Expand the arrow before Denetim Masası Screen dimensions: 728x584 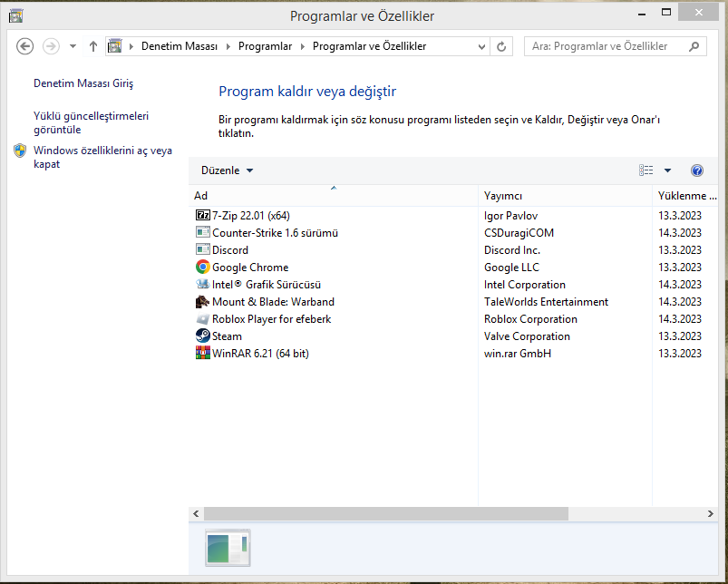(131, 46)
